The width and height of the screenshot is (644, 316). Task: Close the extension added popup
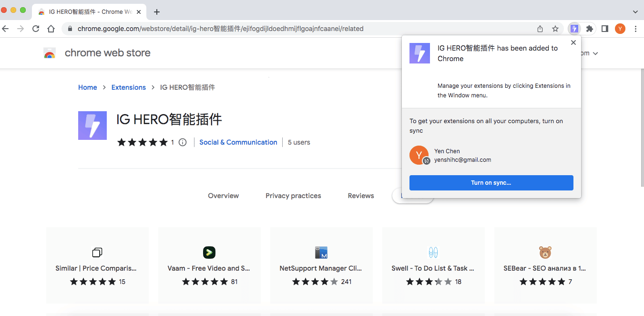pyautogui.click(x=573, y=42)
